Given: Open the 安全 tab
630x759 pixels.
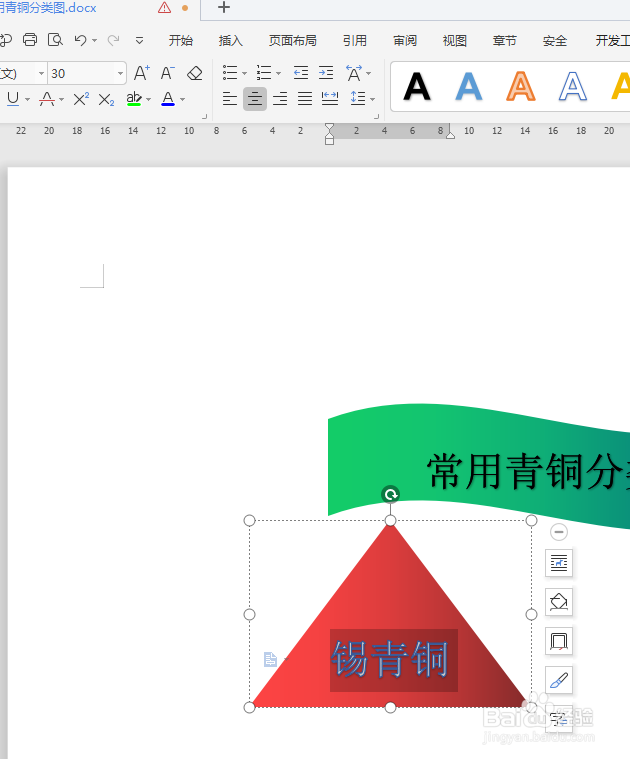Looking at the screenshot, I should tap(555, 41).
